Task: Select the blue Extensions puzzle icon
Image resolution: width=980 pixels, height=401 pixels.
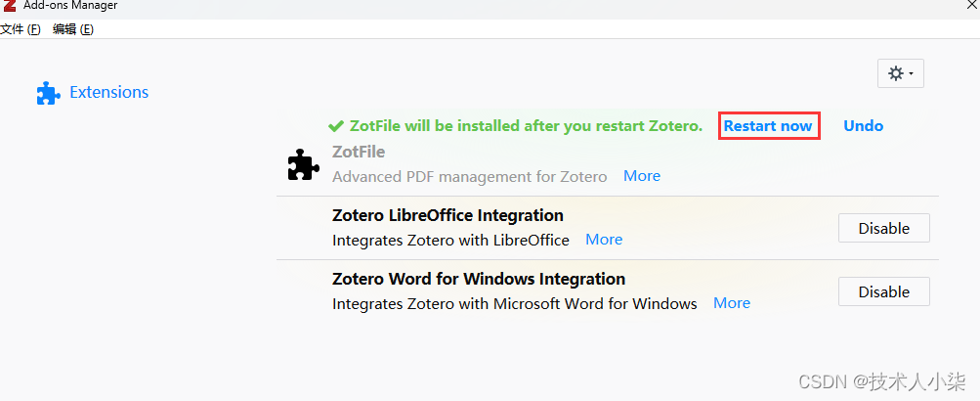Action: coord(48,93)
